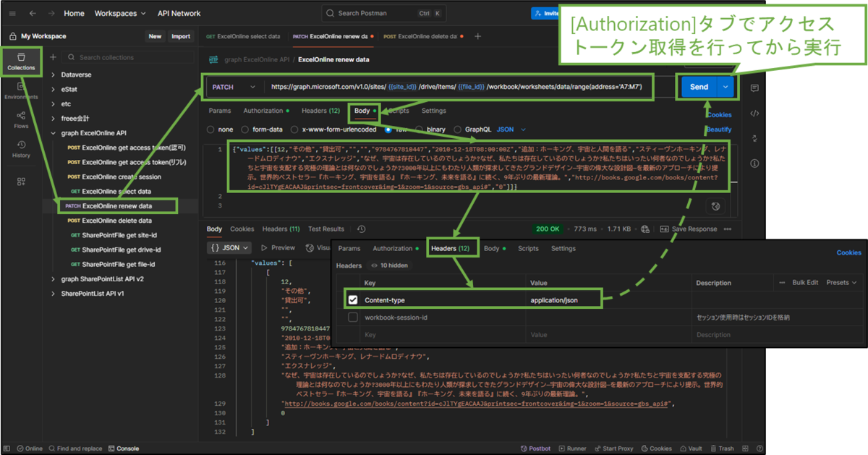Open the Workspaces dropdown
868x455 pixels.
[120, 13]
